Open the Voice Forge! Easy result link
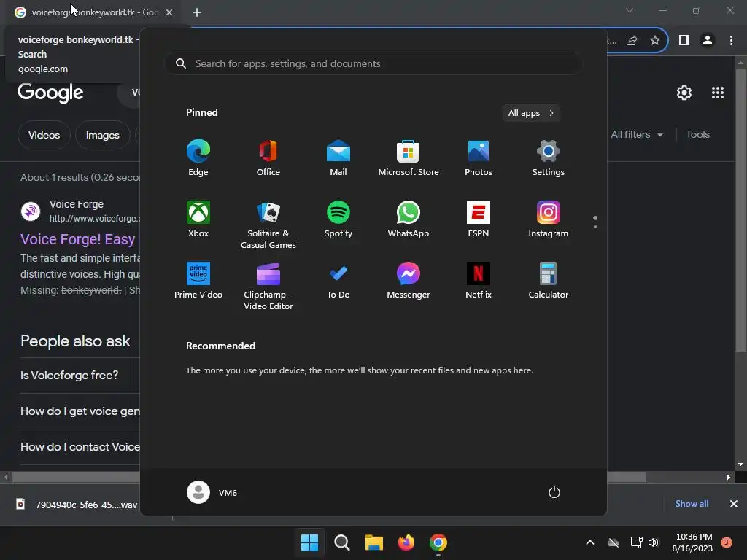 pos(77,239)
